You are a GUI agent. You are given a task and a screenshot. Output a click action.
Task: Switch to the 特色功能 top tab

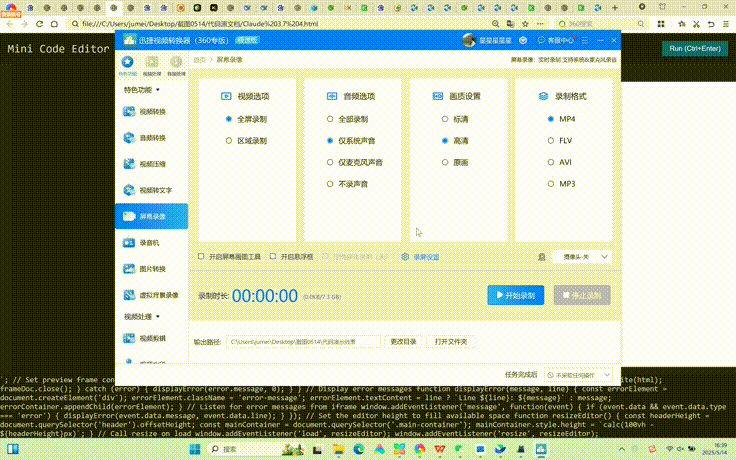coord(128,65)
